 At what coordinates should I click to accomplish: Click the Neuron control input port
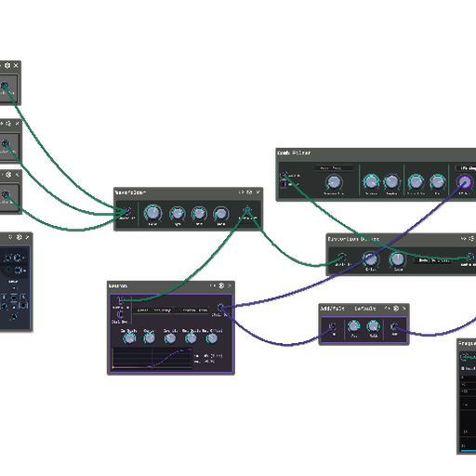coord(120,314)
